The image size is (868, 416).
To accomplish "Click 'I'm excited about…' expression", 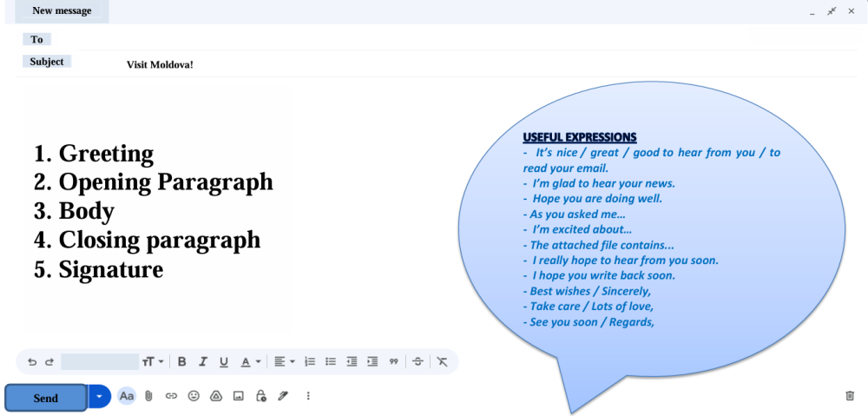I will [582, 229].
